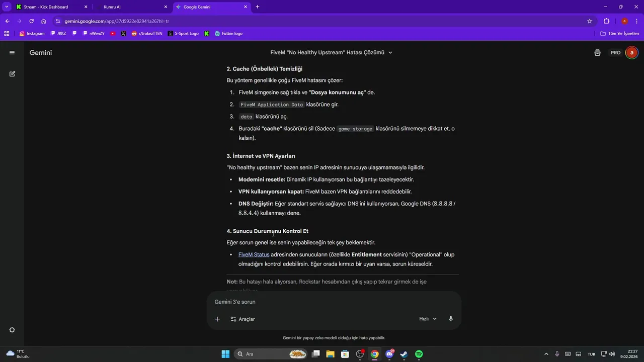Open the Araçlar tools menu
The width and height of the screenshot is (644, 362).
[x=243, y=319]
